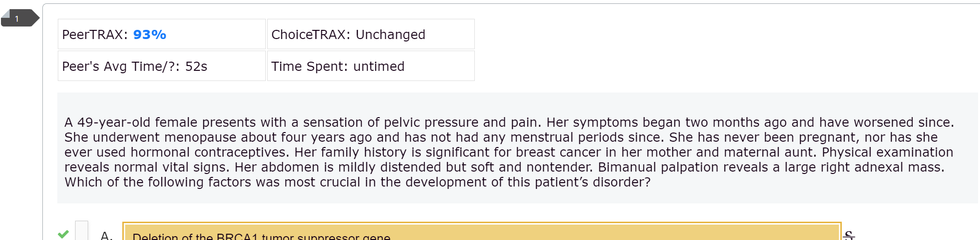Click the letter A answer label

[106, 235]
